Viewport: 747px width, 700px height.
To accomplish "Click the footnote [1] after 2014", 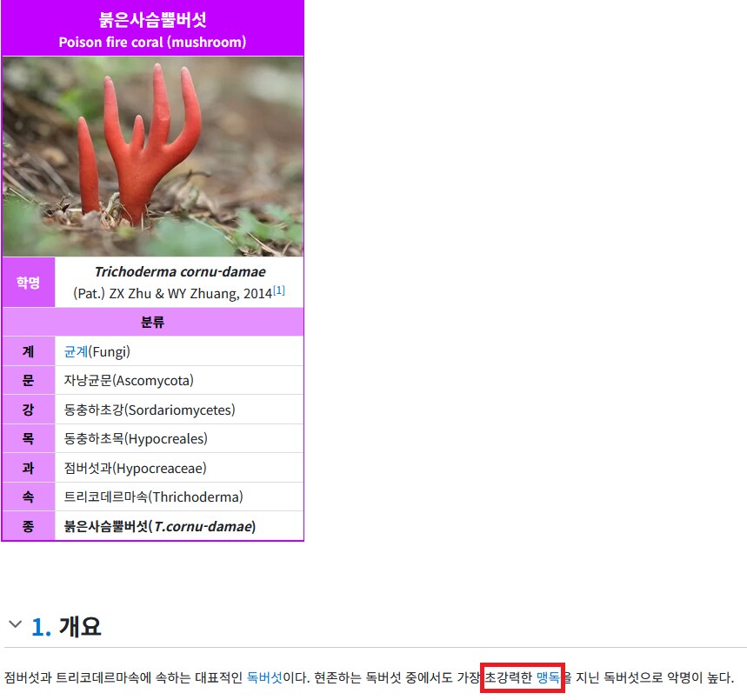I will [279, 290].
